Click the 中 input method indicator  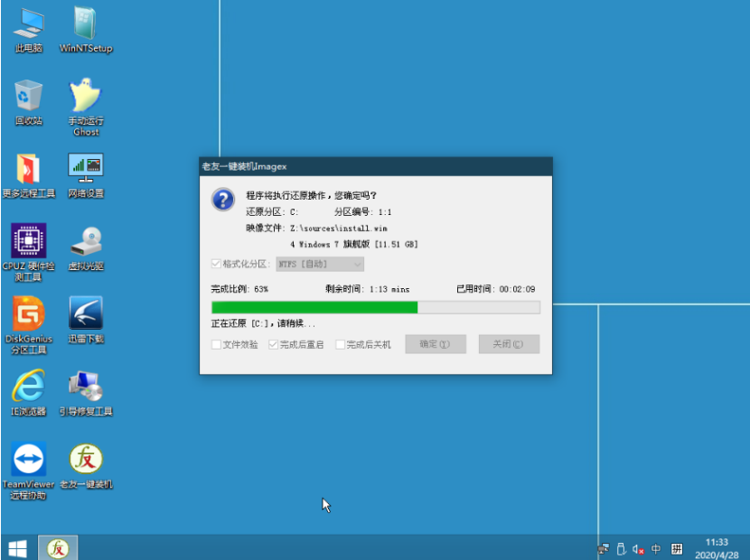pos(656,549)
